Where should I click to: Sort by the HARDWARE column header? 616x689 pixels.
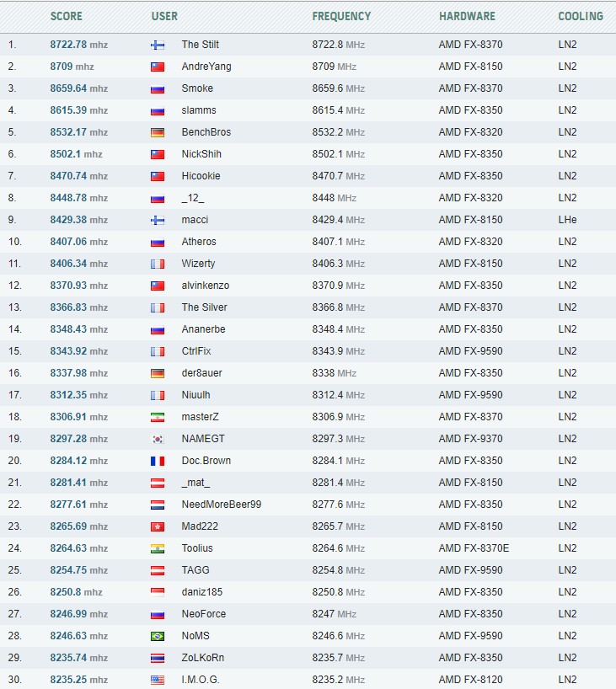(x=467, y=16)
